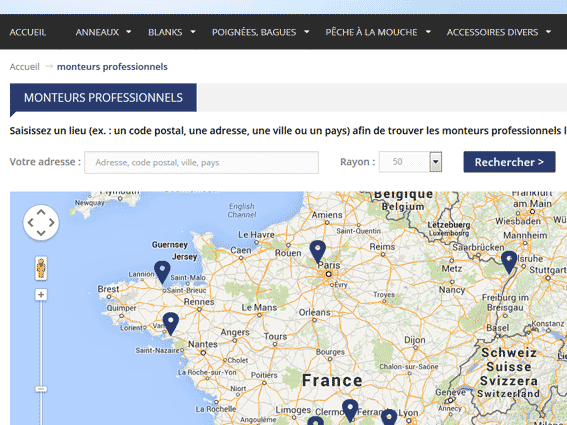Image resolution: width=567 pixels, height=425 pixels.
Task: Select the marker above Clermont-Ferrand
Action: (350, 411)
